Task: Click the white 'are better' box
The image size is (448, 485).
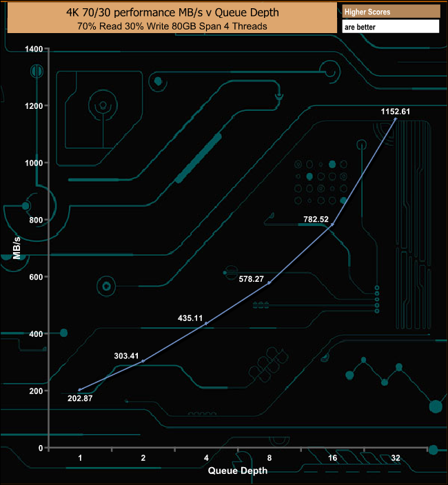Action: [390, 27]
